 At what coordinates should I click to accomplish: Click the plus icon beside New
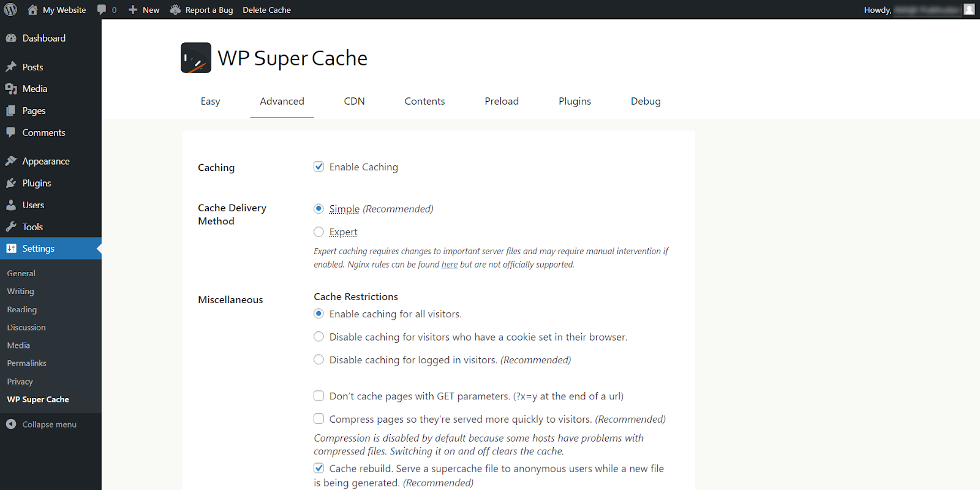(x=133, y=10)
